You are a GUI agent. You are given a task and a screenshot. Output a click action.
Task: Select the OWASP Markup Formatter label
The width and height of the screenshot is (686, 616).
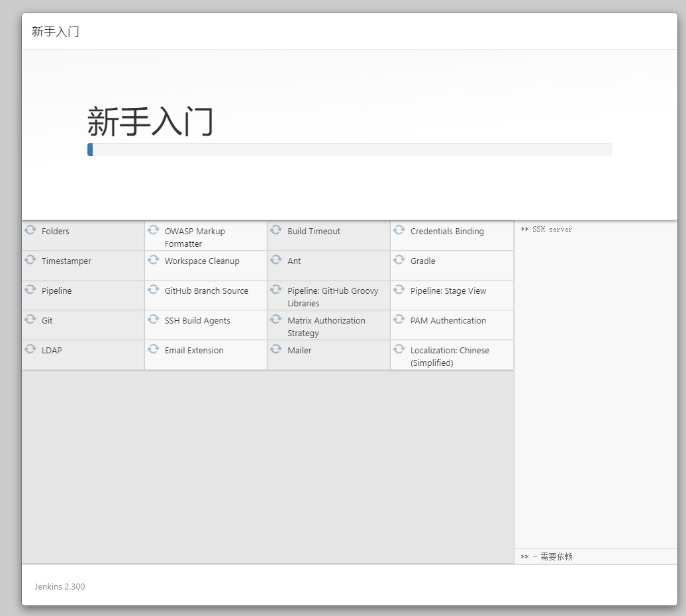[x=195, y=238]
